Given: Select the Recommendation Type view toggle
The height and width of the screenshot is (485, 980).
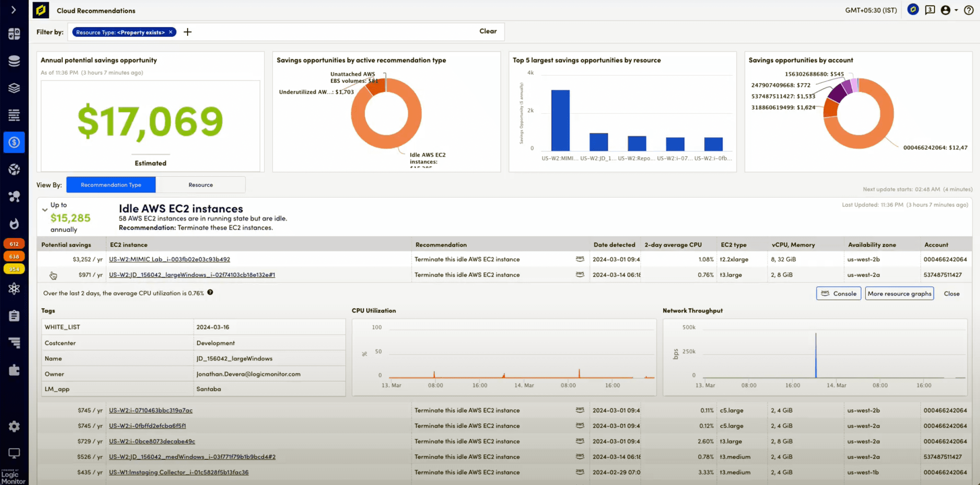Looking at the screenshot, I should click(x=111, y=184).
